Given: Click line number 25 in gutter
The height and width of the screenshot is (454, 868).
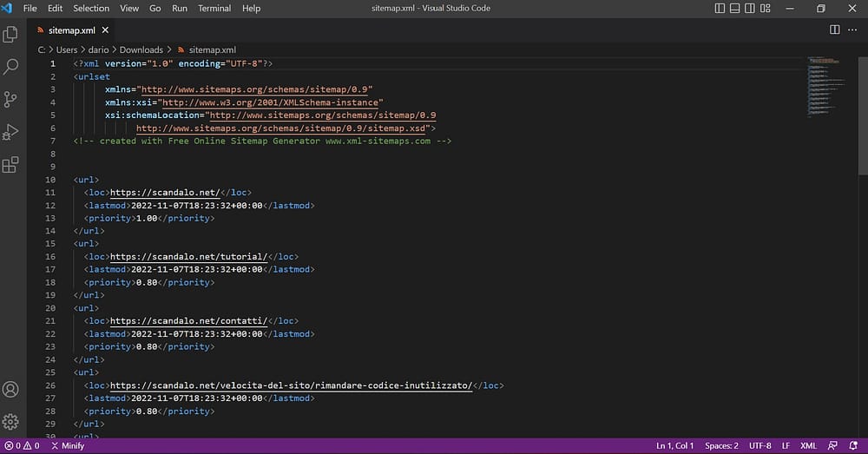Looking at the screenshot, I should pos(50,372).
